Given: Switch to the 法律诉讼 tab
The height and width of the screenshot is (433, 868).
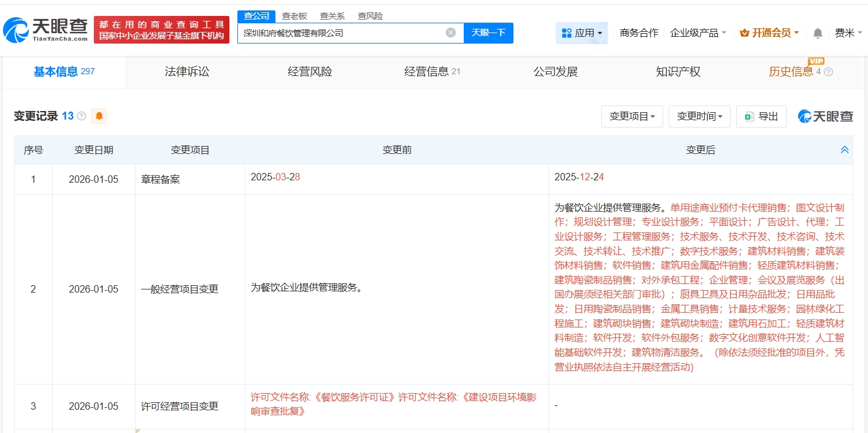Looking at the screenshot, I should click(187, 72).
